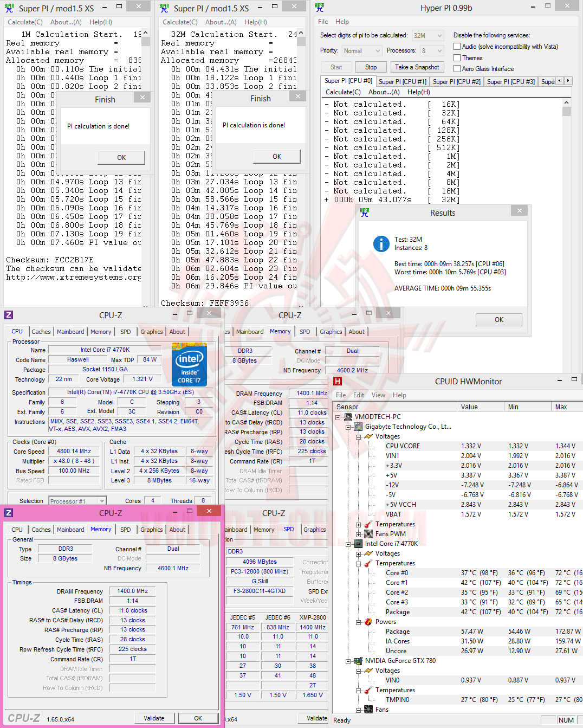Click the lightning icon of Gigabyte's Voltages node
Screen dimensions: 583x728
click(368, 436)
